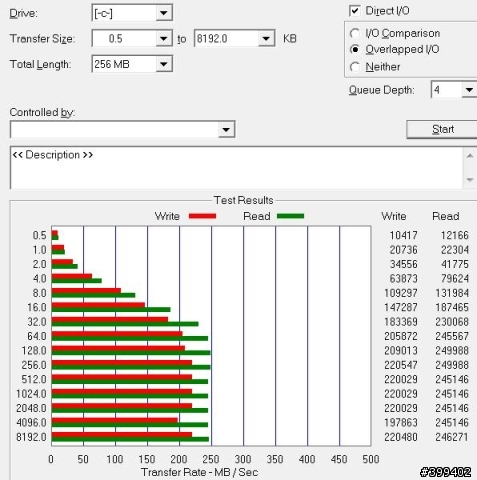Click the 4.0 row label in chart

39,279
